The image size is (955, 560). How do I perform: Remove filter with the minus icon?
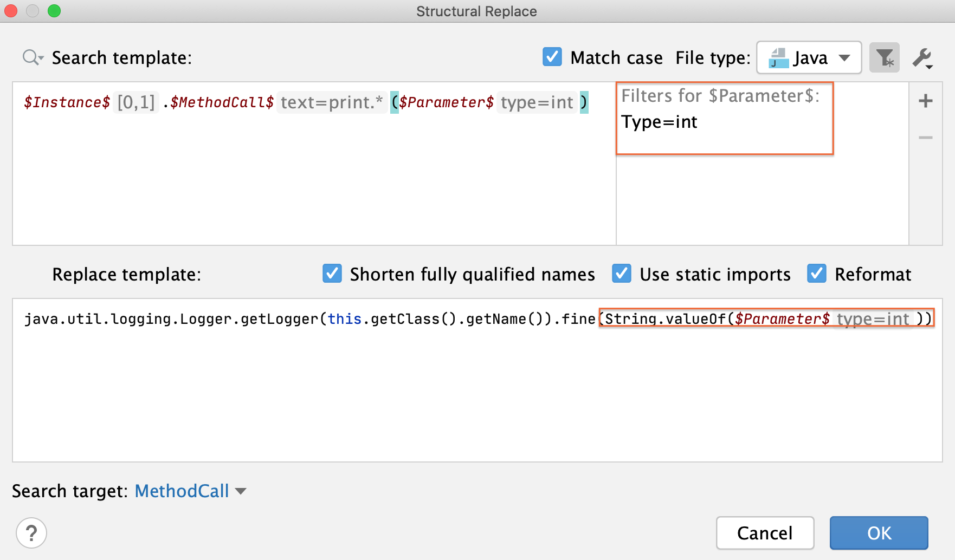(926, 138)
